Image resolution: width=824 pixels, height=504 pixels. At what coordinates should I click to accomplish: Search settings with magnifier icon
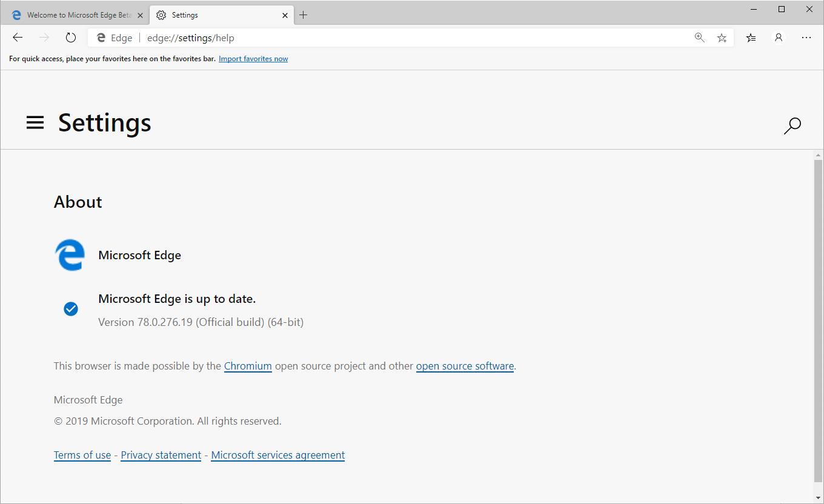792,125
